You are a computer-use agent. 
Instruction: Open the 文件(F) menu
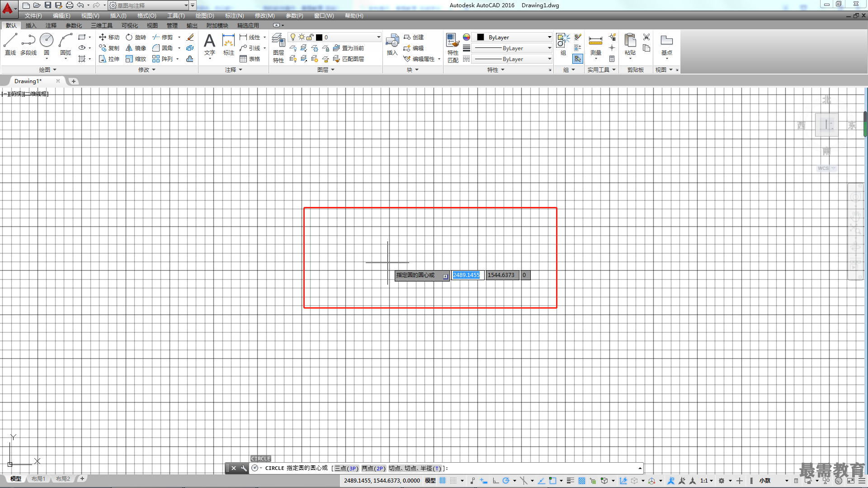pyautogui.click(x=33, y=15)
